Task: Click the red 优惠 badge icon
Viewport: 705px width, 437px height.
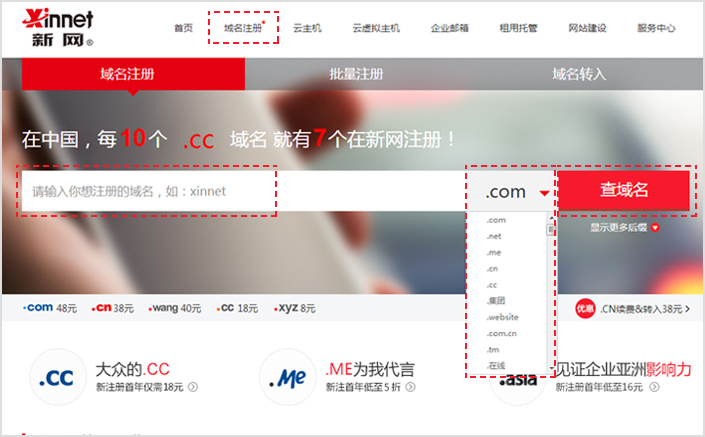Action: pyautogui.click(x=585, y=309)
